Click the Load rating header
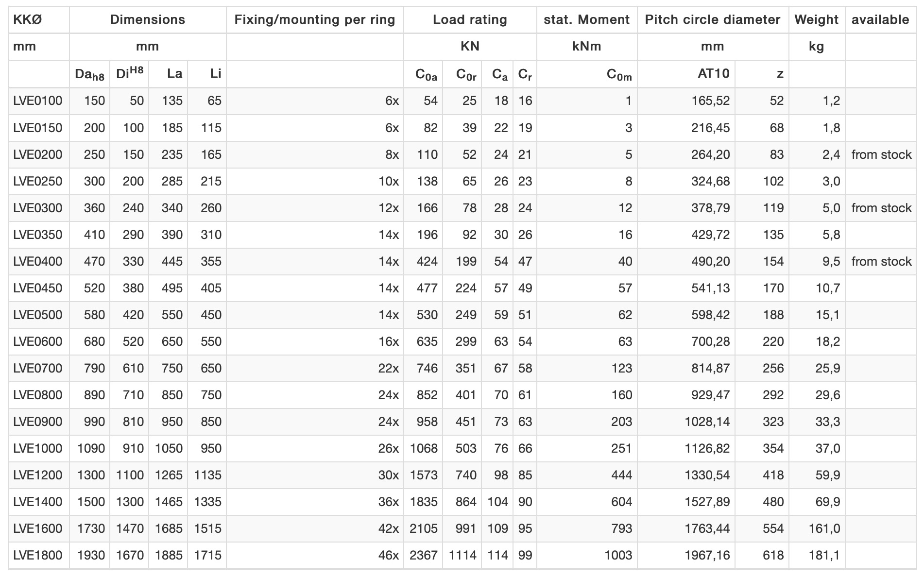 pos(470,19)
